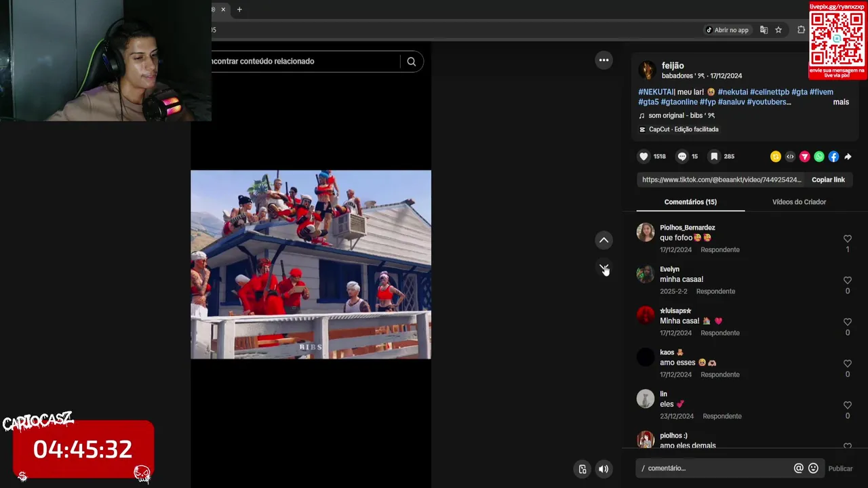Like Evelyn's comment

[x=847, y=280]
